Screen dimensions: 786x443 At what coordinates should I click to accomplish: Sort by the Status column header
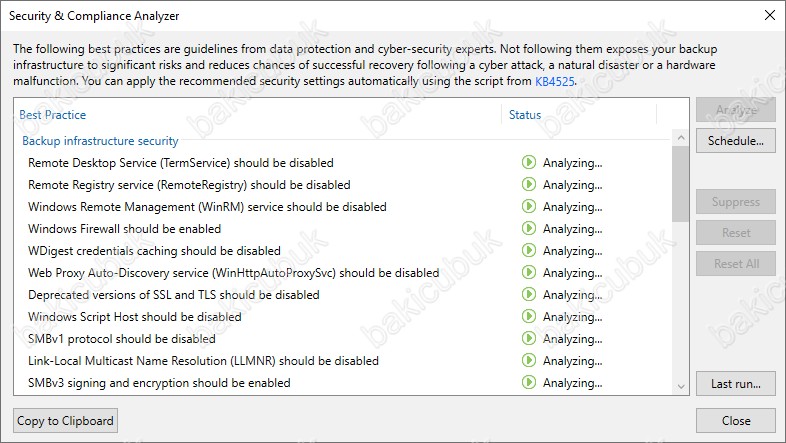pos(525,115)
